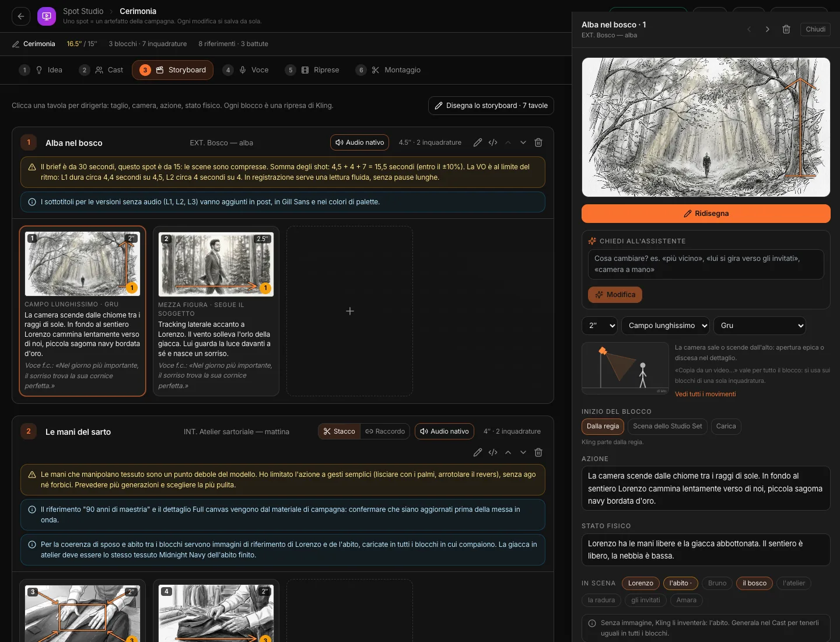Open the Spot Studio purple app icon
The width and height of the screenshot is (840, 642).
(x=47, y=16)
